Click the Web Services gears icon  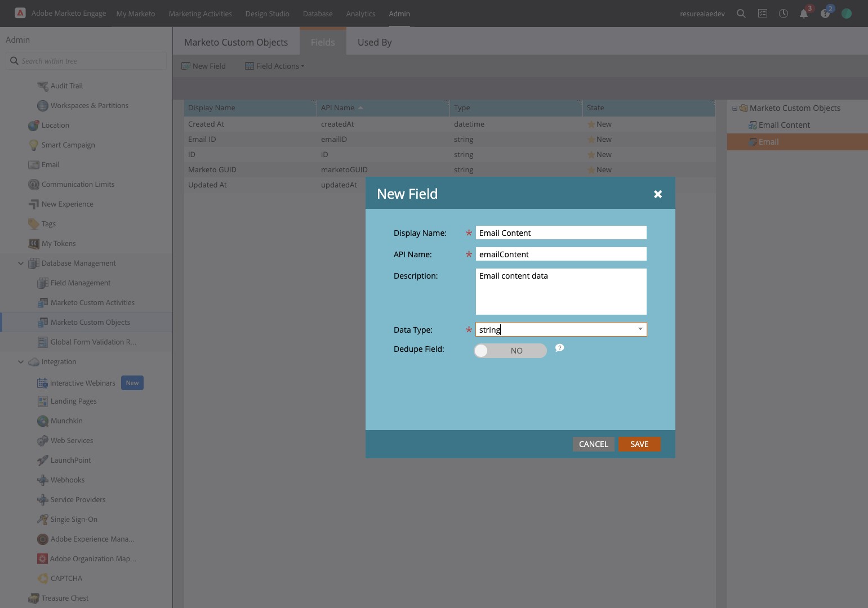click(43, 441)
